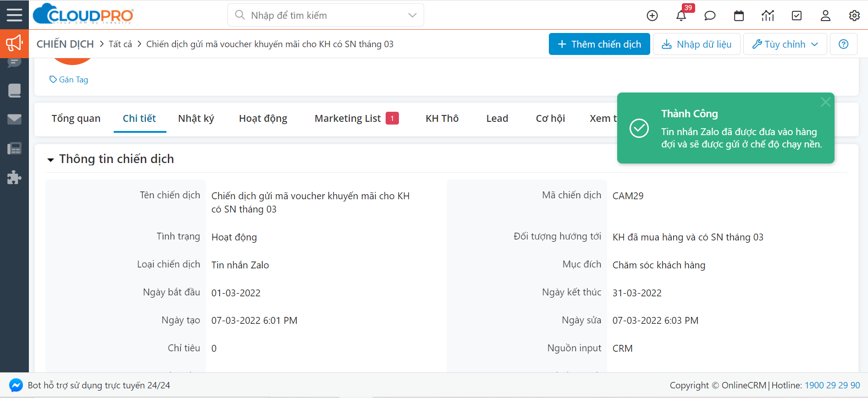
Task: Go to CHIẾN DỊCH module breadcrumb
Action: [65, 44]
